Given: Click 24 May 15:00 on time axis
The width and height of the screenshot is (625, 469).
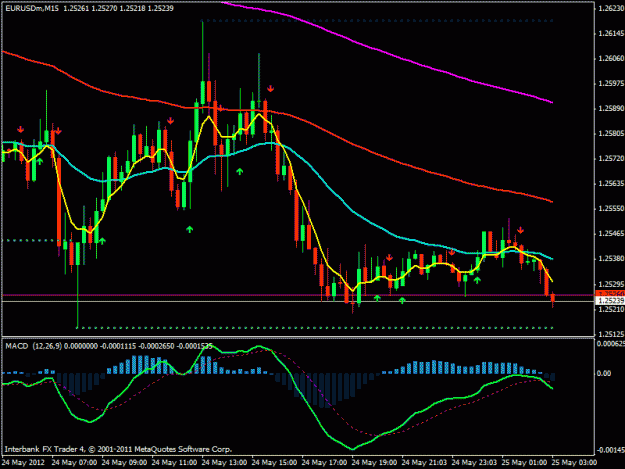Looking at the screenshot, I should click(274, 463).
